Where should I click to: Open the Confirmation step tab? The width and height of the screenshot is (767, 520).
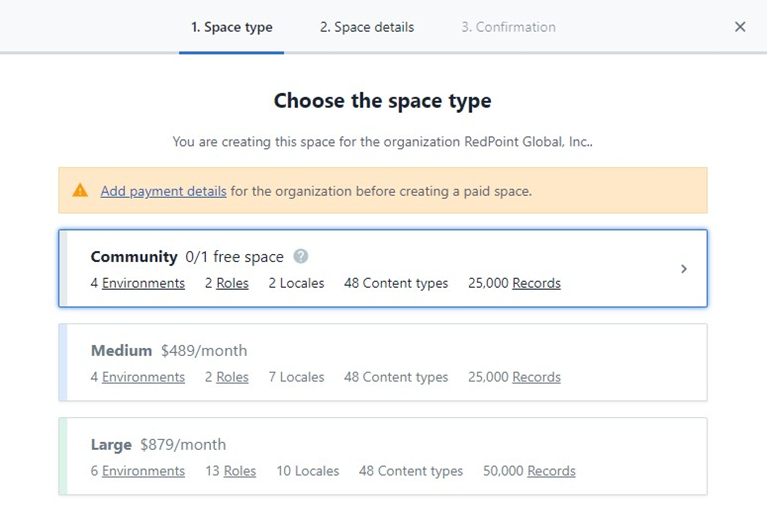tap(508, 27)
